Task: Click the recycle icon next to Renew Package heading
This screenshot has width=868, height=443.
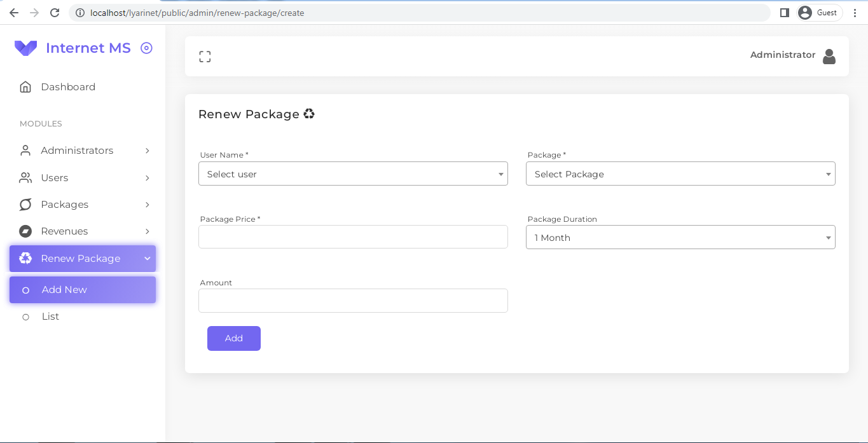Action: 309,113
